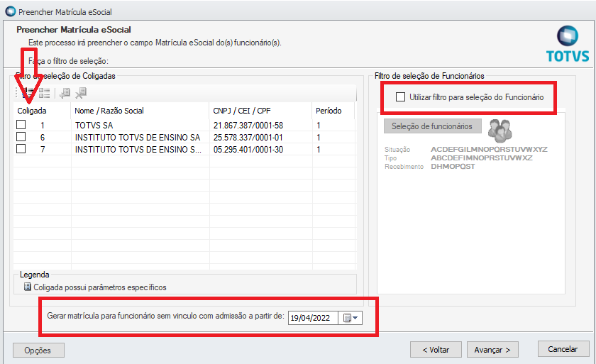Click the Recebimento value DHMOPQST

[x=453, y=167]
